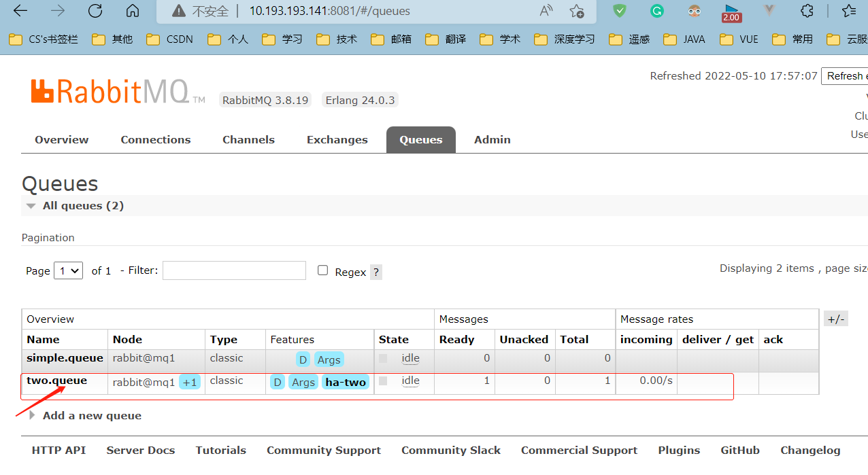The height and width of the screenshot is (475, 868).
Task: Open the green shield extension icon
Action: coord(619,11)
